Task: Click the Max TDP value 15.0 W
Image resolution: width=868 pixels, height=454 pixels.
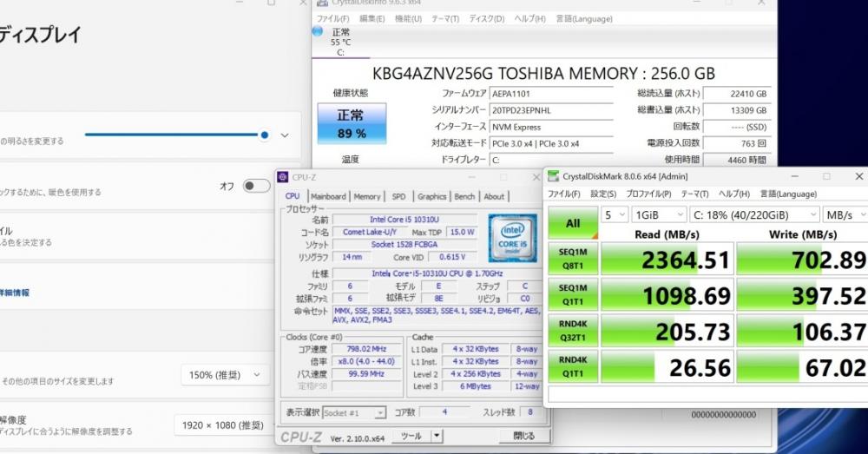Action: click(463, 232)
